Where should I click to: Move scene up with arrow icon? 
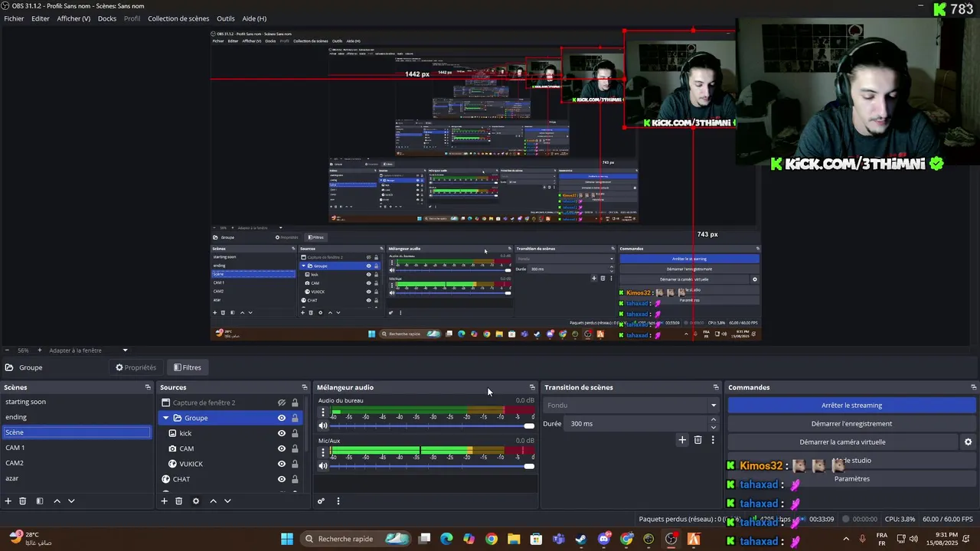coord(57,500)
